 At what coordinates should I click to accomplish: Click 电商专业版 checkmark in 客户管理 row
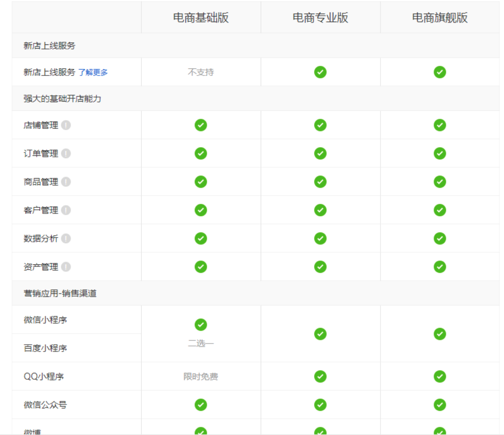click(x=320, y=210)
